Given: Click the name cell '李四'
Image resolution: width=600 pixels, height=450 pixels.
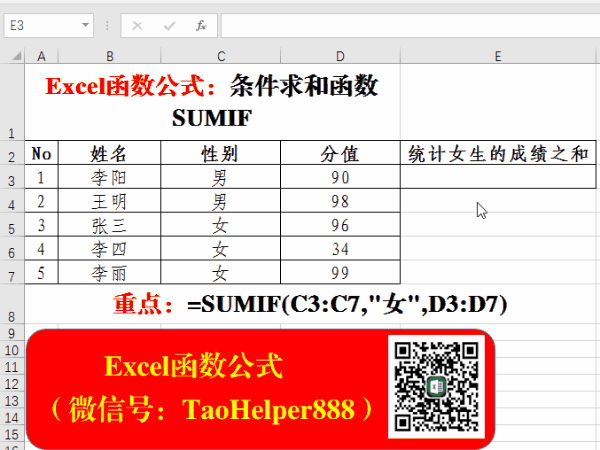Looking at the screenshot, I should pyautogui.click(x=109, y=249).
